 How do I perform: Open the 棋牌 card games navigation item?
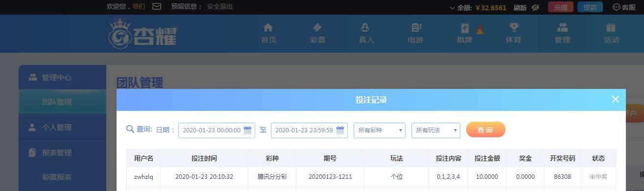click(x=464, y=33)
